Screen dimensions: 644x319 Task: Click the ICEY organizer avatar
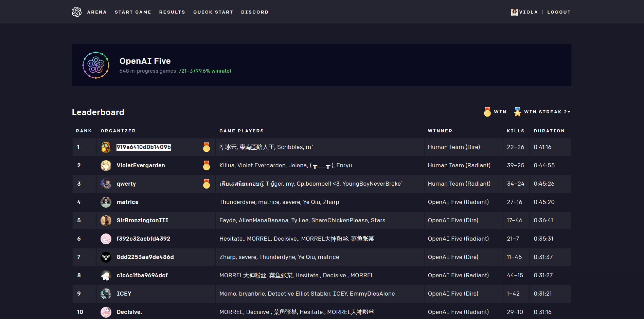click(x=106, y=294)
